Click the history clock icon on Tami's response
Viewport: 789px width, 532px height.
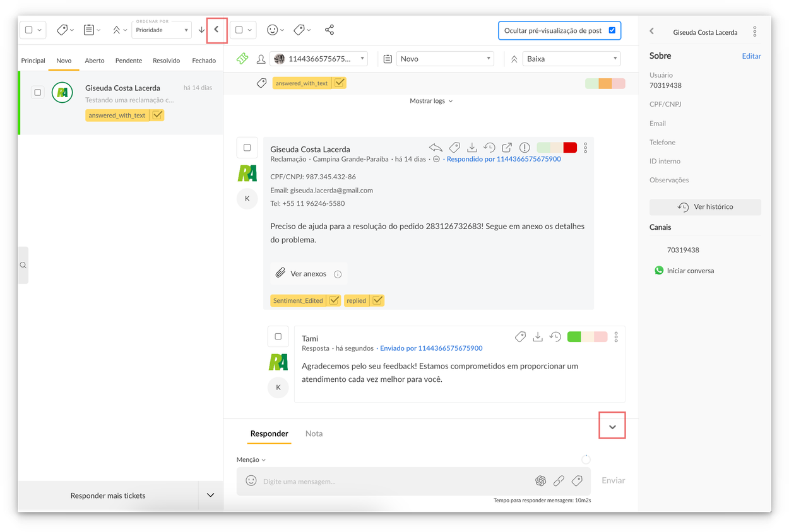coord(555,337)
